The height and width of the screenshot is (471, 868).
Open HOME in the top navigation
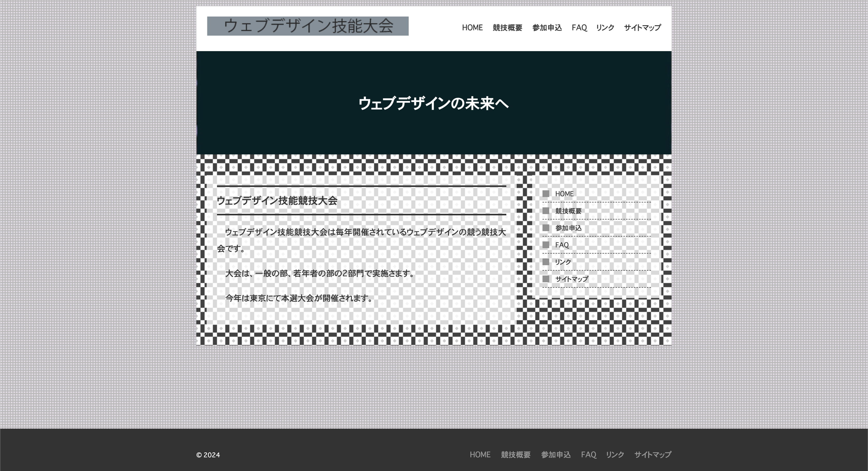tap(472, 28)
